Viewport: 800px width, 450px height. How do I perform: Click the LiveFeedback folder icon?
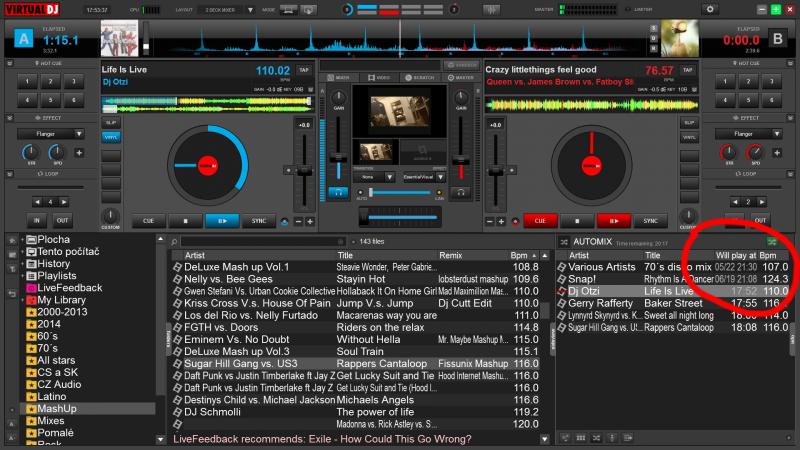pyautogui.click(x=30, y=287)
